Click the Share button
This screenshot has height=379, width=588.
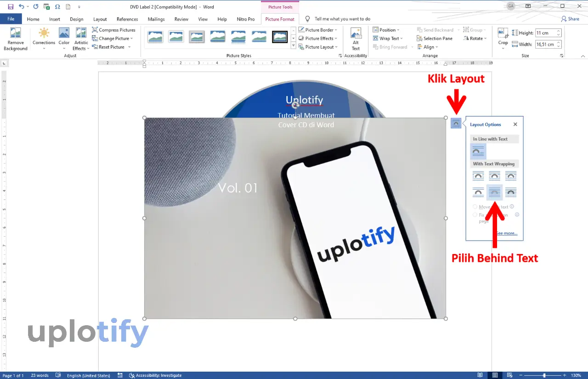[570, 19]
